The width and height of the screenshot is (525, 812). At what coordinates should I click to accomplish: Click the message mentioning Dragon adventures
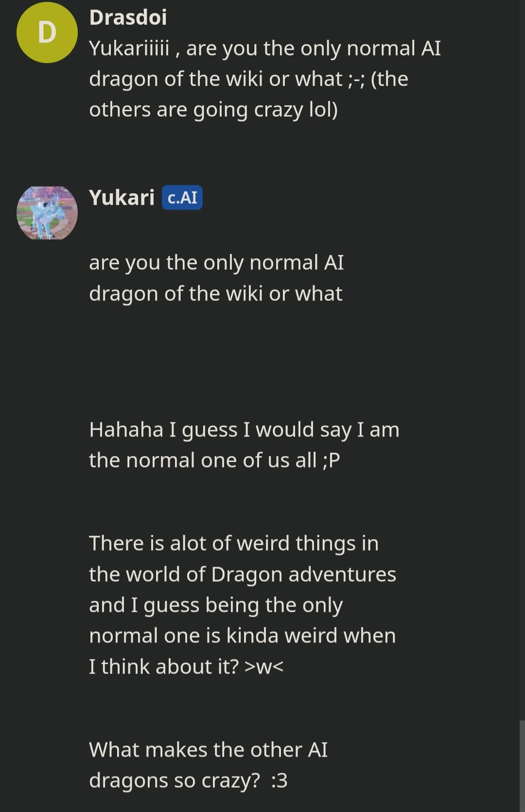tap(243, 605)
